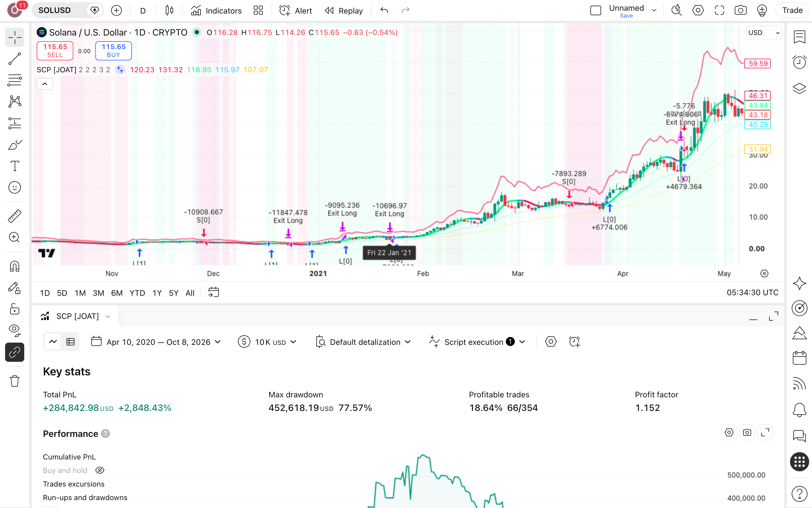812x508 pixels.
Task: Select the YTD time range
Action: point(137,293)
